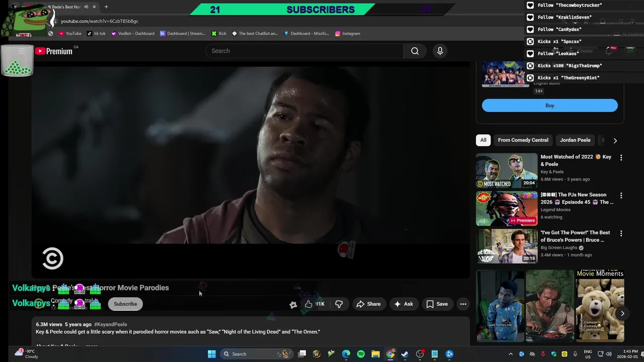Open the tab search dropdown chevron
This screenshot has width=644, height=362.
point(15,7)
